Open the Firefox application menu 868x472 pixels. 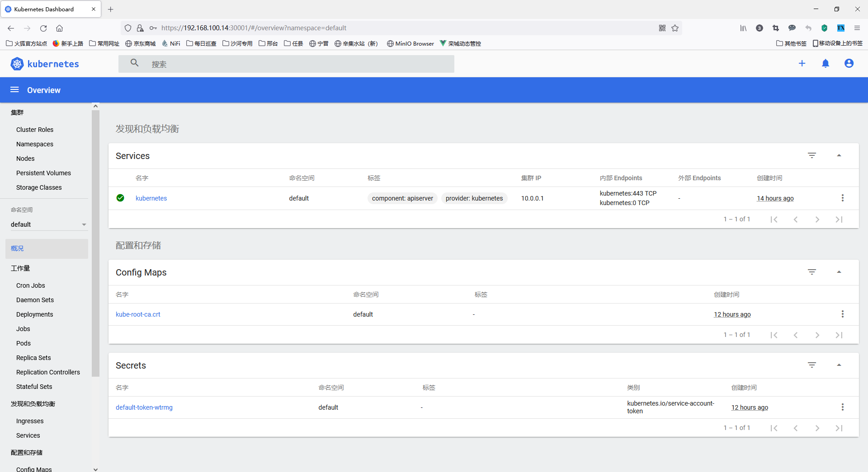pyautogui.click(x=857, y=28)
